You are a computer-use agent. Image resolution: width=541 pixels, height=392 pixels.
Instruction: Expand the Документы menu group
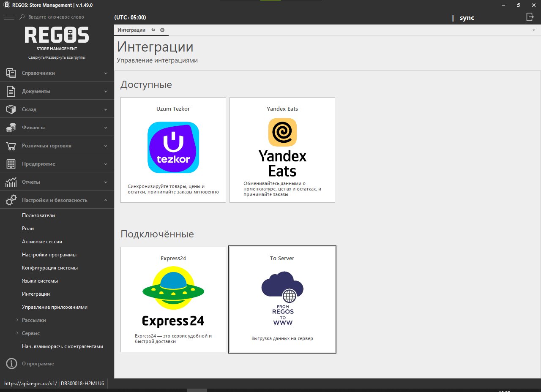coord(106,91)
